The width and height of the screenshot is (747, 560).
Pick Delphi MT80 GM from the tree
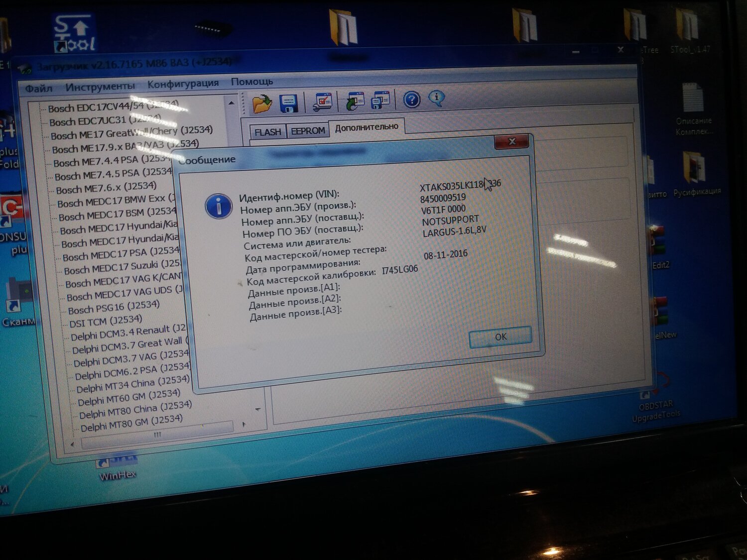[131, 423]
